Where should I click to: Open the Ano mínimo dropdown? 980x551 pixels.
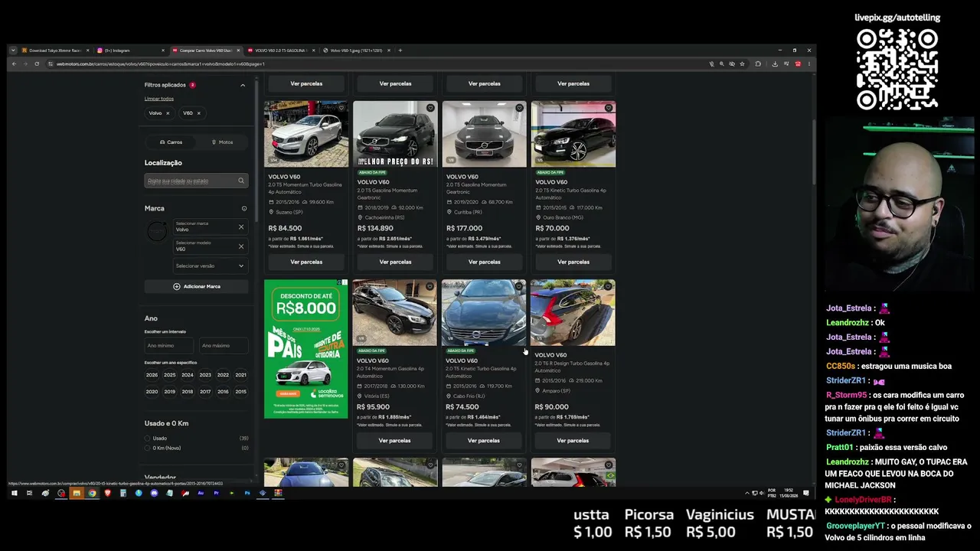click(x=169, y=346)
